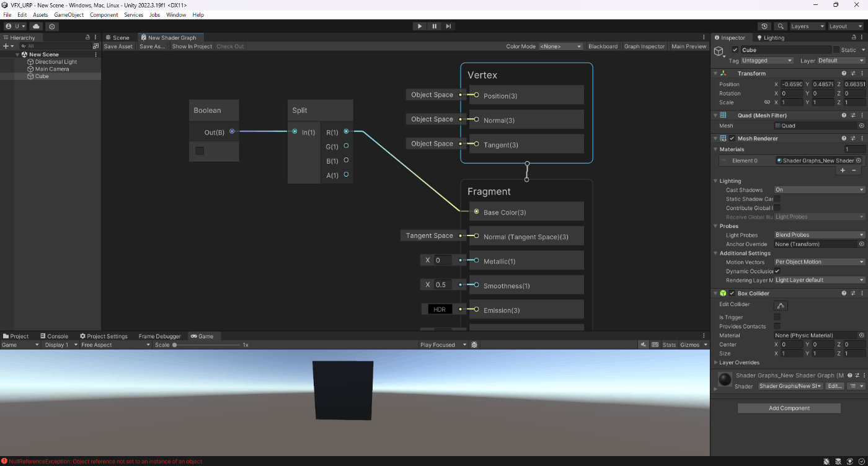Open the Cast Shadows dropdown
868x466 pixels.
click(819, 190)
